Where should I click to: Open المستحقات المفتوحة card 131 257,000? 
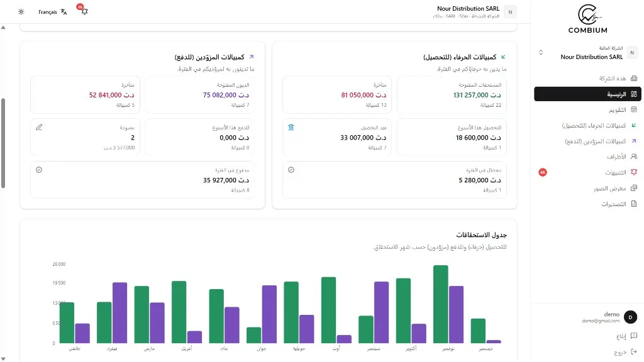tap(452, 94)
